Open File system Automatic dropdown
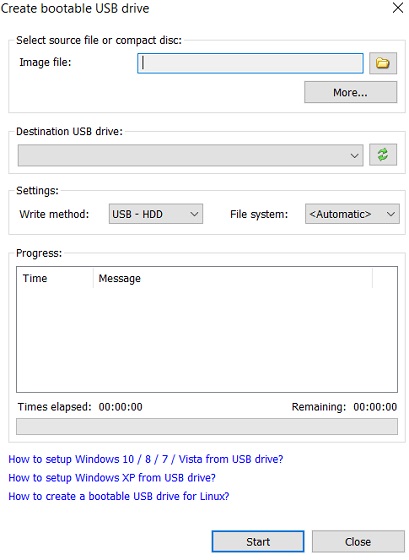 [352, 214]
